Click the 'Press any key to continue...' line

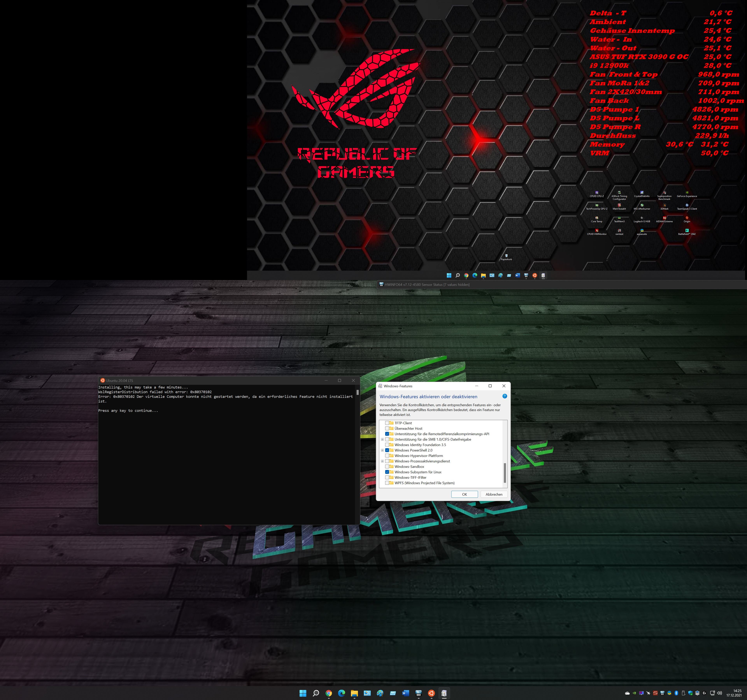128,410
